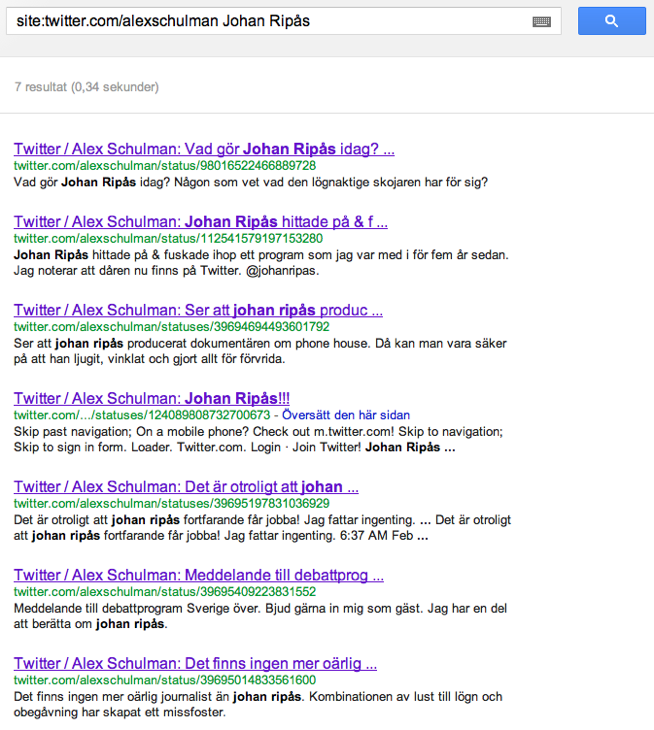The height and width of the screenshot is (730, 654).
Task: Click URL ending in status/39695409223831552
Action: pyautogui.click(x=165, y=592)
